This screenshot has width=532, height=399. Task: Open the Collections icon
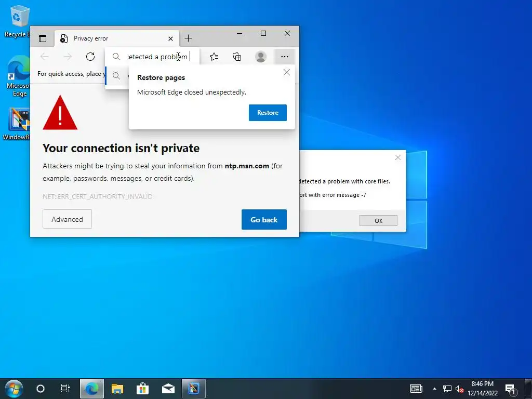pyautogui.click(x=237, y=57)
